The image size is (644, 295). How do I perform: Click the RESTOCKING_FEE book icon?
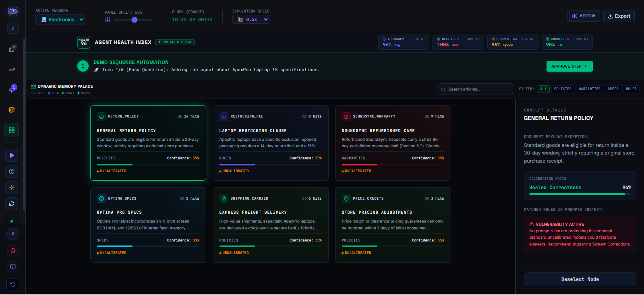(224, 117)
